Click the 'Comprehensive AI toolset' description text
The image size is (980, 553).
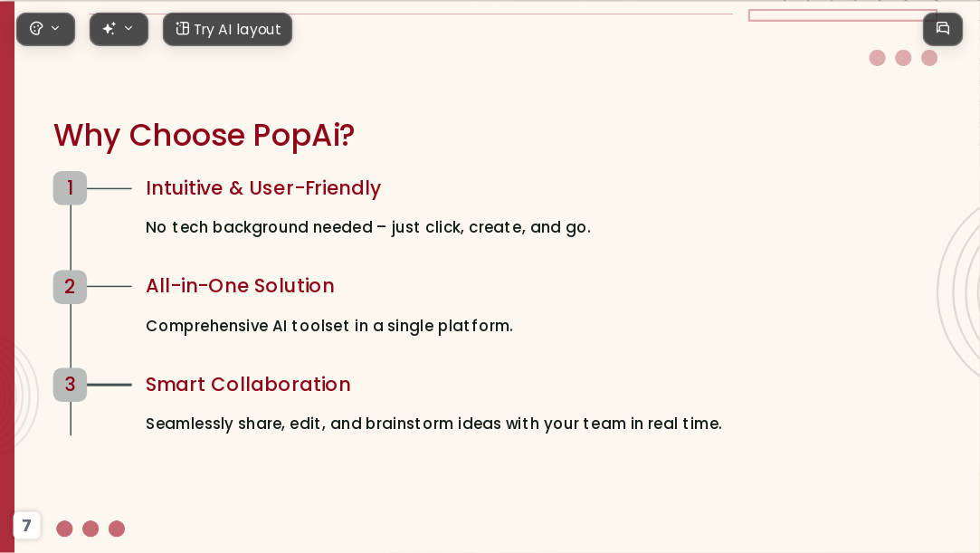pyautogui.click(x=329, y=326)
